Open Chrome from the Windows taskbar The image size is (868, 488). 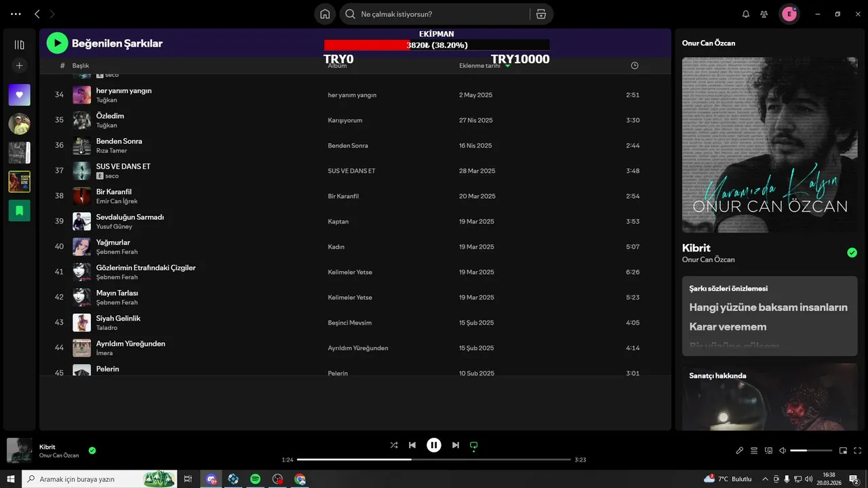[x=300, y=479]
